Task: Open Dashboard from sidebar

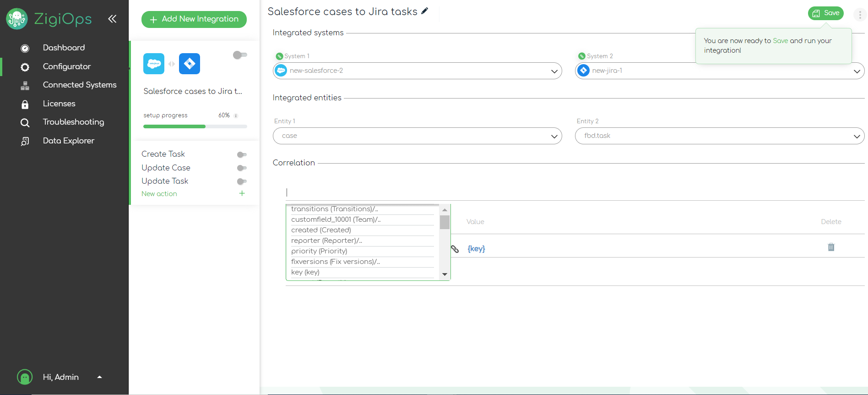Action: pos(64,48)
